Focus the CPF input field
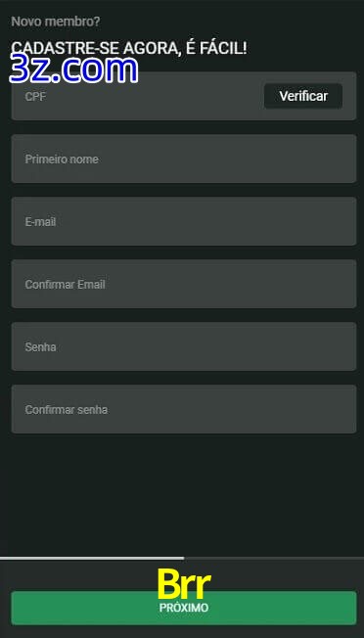The image size is (364, 638). tap(138, 96)
